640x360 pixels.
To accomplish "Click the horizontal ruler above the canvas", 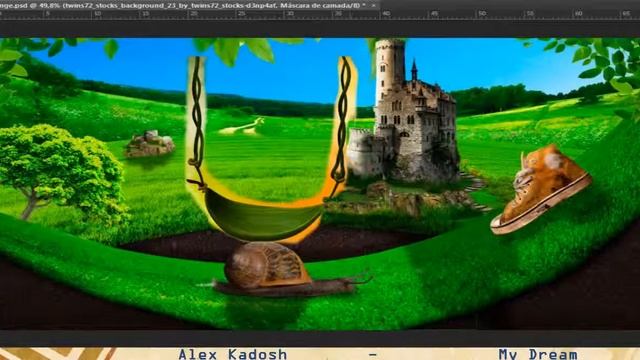I will (320, 14).
